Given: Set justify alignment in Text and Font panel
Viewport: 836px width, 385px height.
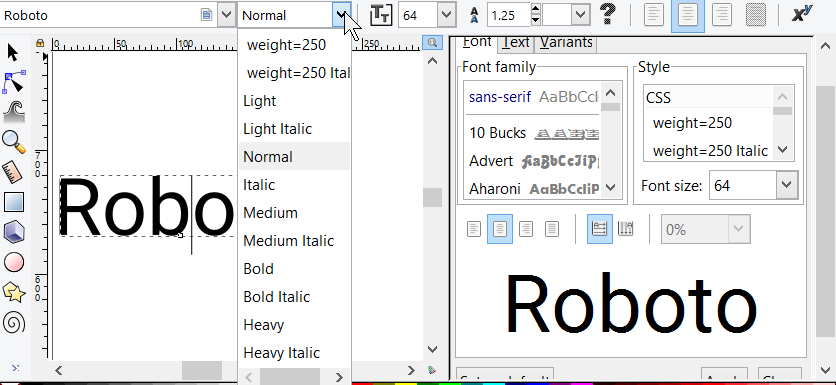Looking at the screenshot, I should pos(552,229).
